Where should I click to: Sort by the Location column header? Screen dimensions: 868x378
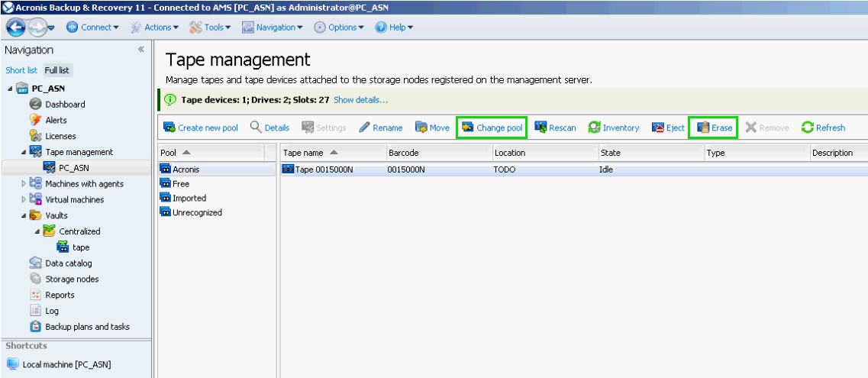pyautogui.click(x=545, y=153)
